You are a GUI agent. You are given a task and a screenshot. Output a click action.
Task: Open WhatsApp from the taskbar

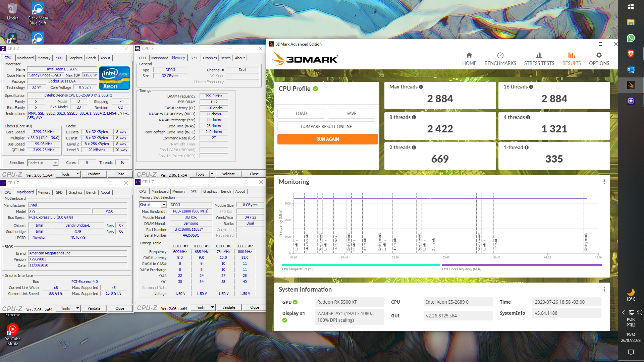click(x=631, y=38)
